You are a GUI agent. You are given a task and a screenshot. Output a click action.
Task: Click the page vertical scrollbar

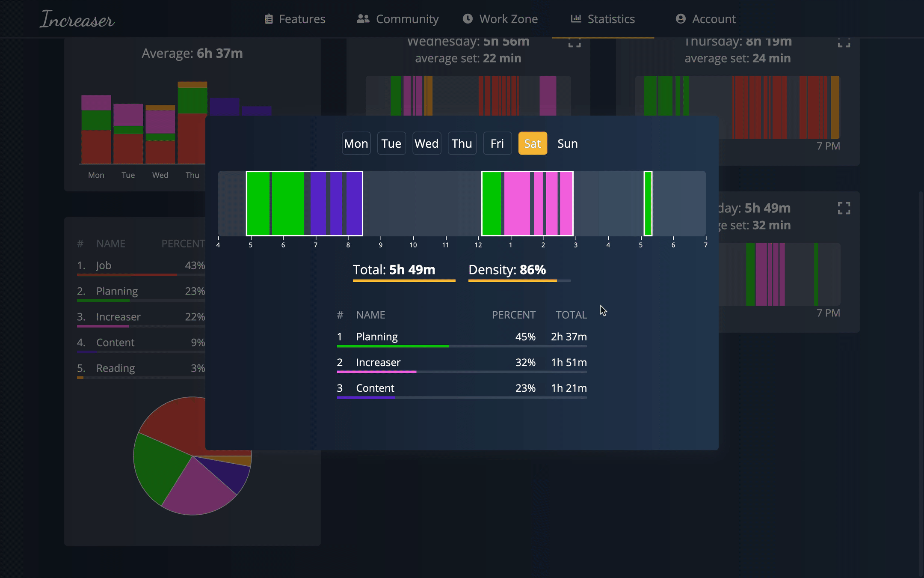click(x=921, y=383)
